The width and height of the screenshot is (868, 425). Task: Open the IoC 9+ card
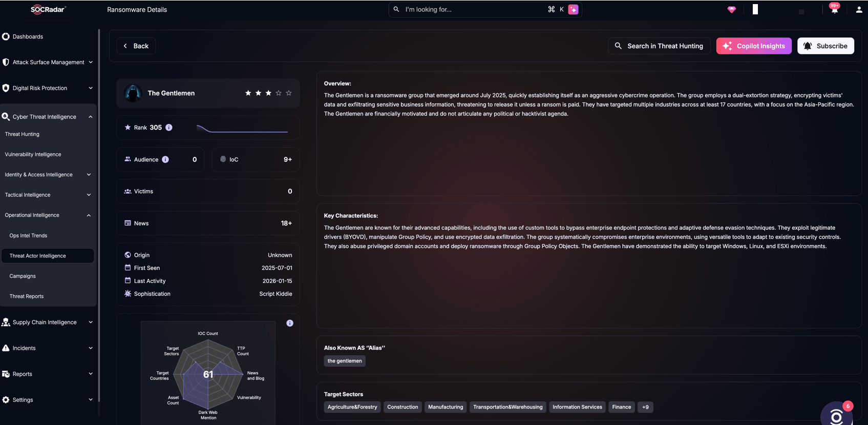coord(256,159)
